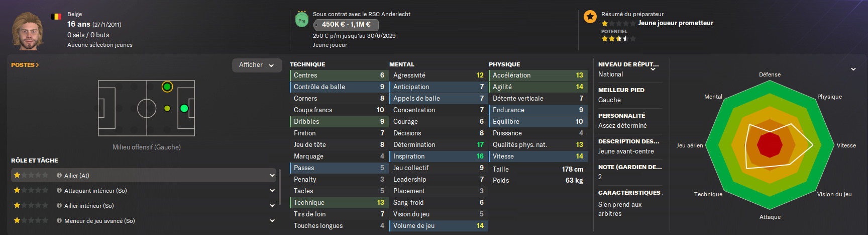
Task: Click the 450K € - 1,1M € value button
Action: (x=346, y=25)
